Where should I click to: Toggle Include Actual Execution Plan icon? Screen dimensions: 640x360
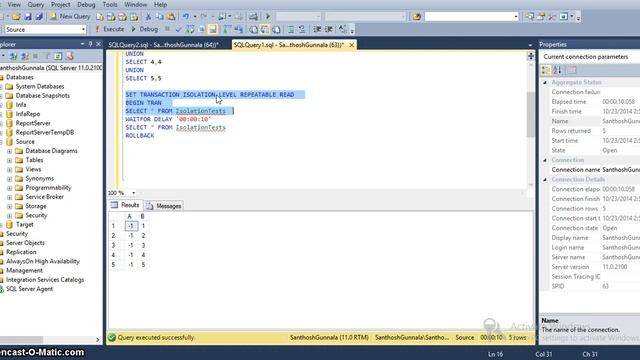[227, 29]
